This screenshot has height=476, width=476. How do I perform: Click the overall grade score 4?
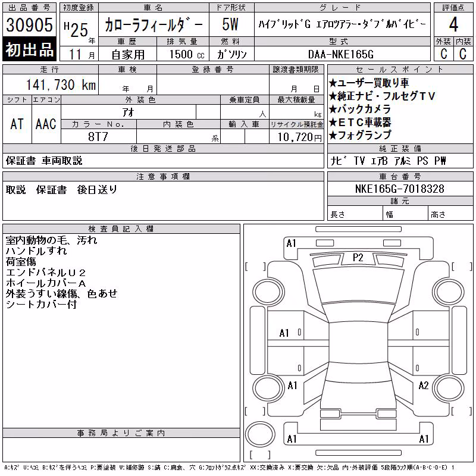pyautogui.click(x=453, y=24)
